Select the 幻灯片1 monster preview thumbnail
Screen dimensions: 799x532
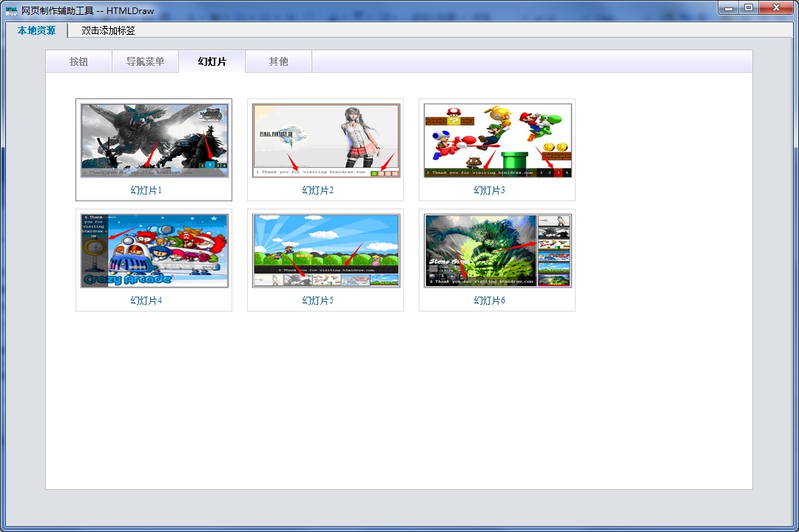pos(154,141)
